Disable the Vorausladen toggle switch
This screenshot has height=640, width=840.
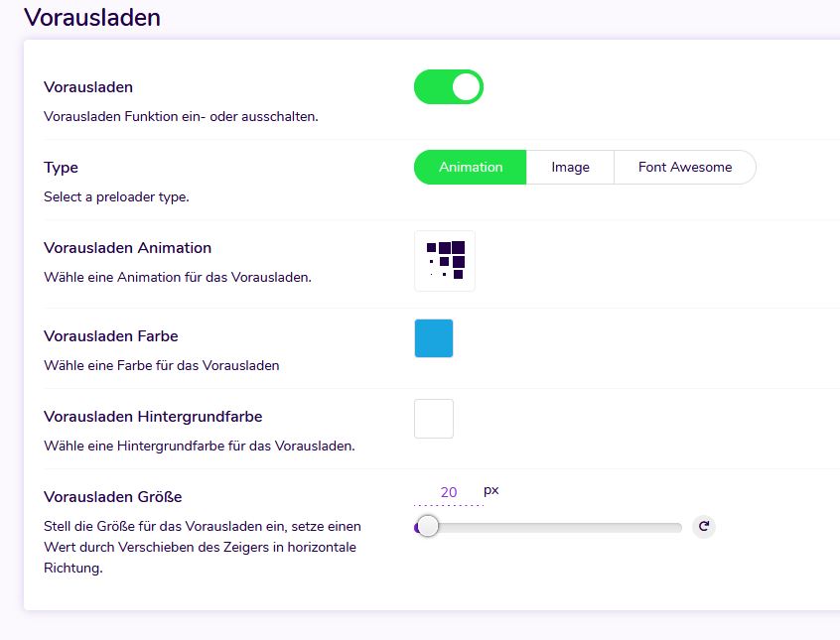[449, 87]
